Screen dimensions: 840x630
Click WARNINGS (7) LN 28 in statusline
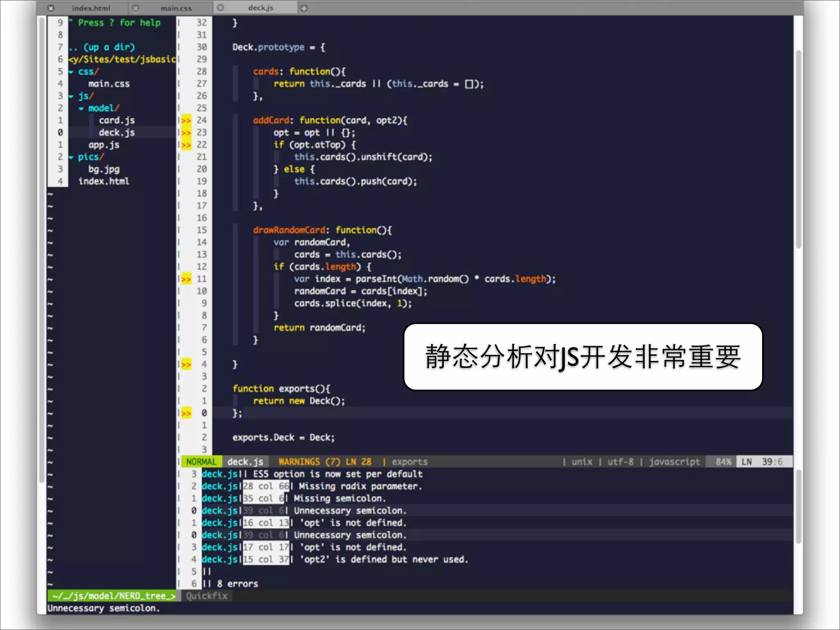[x=325, y=462]
